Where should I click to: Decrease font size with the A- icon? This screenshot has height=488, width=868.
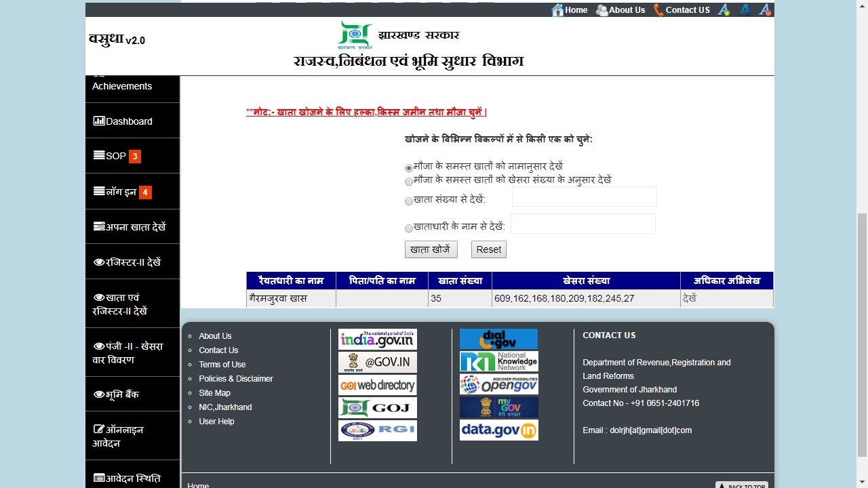(x=764, y=9)
